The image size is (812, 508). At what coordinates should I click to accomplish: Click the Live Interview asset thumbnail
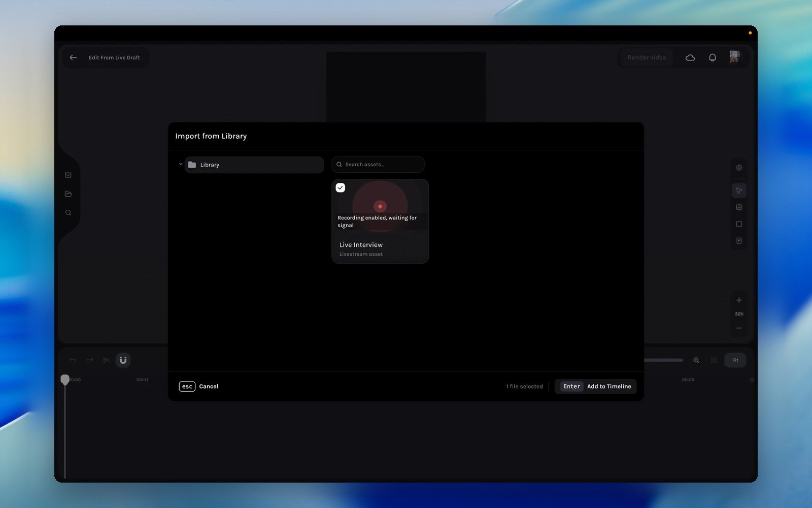click(x=380, y=205)
